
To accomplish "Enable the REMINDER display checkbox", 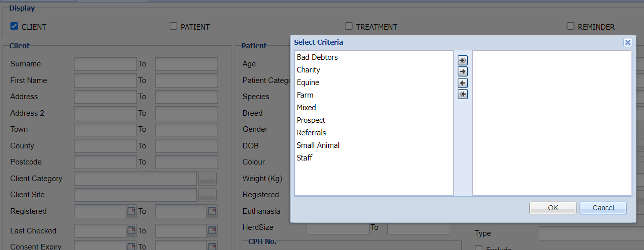I will coord(570,26).
